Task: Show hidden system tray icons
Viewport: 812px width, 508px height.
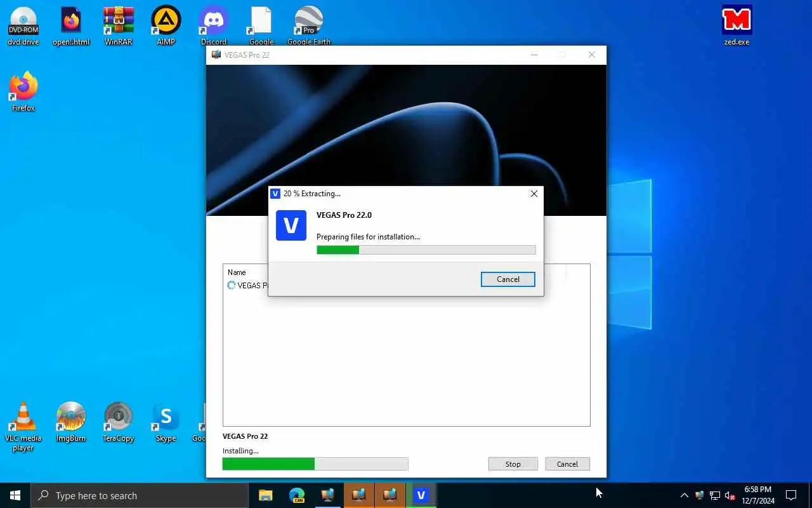Action: (x=684, y=495)
